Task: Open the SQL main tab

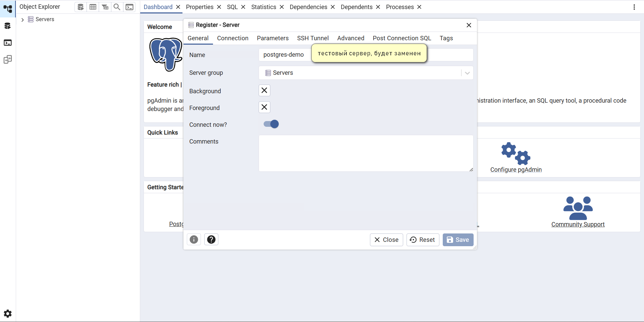Action: 232,7
